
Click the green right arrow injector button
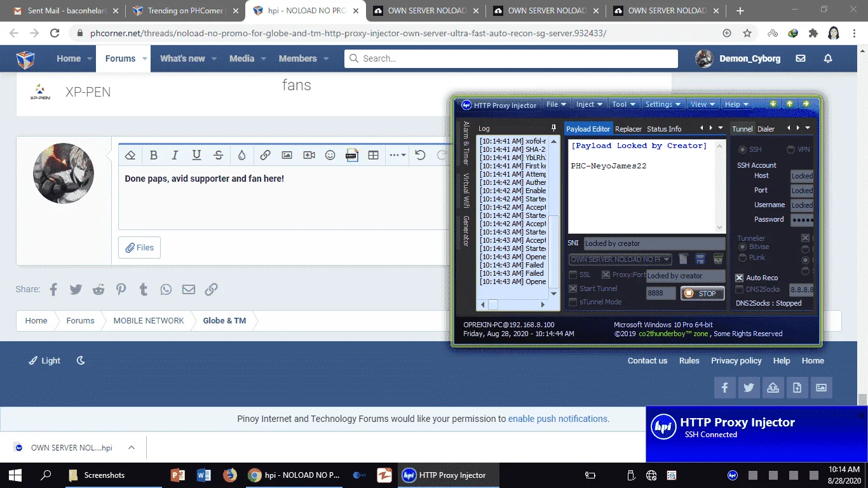pyautogui.click(x=806, y=104)
